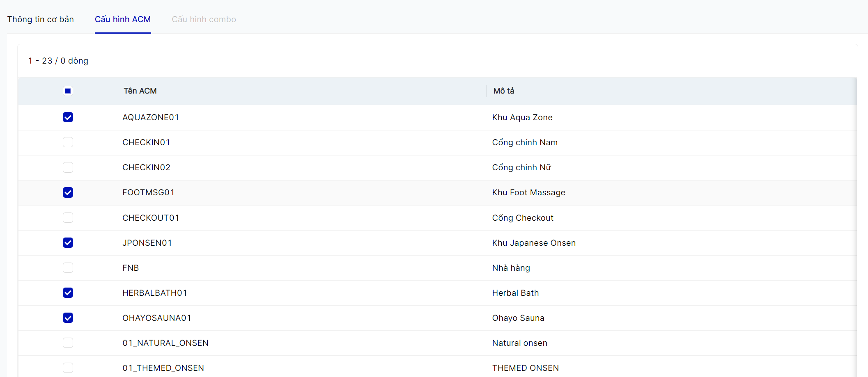Open the Cấu hình combo tab
Viewport: 868px width, 377px height.
[x=204, y=19]
